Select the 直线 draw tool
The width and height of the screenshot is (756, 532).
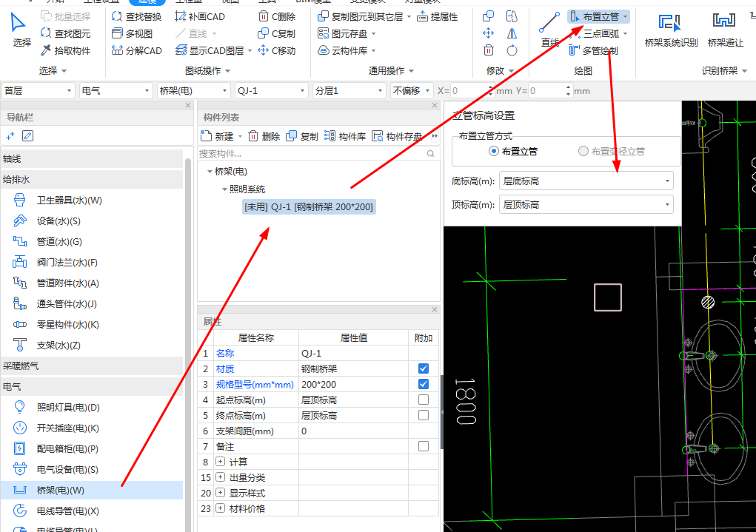(549, 30)
